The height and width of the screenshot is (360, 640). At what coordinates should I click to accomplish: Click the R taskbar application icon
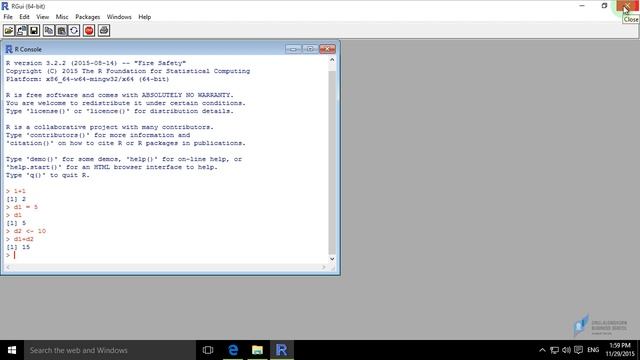[281, 350]
